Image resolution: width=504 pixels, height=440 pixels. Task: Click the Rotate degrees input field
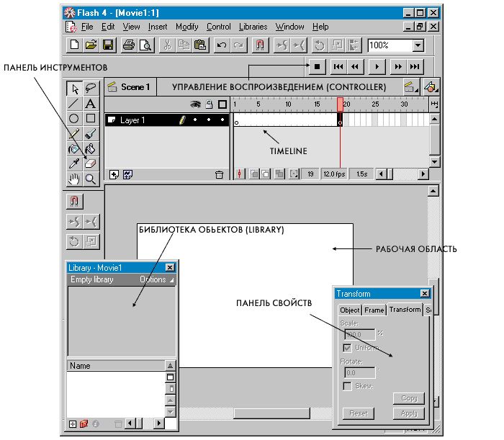(360, 373)
